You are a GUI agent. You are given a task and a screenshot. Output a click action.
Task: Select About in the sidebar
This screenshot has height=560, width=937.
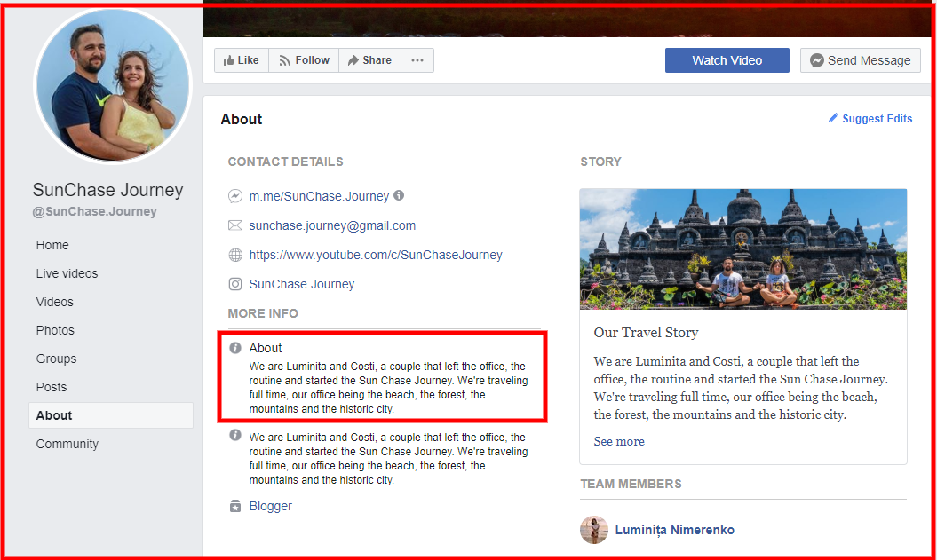pyautogui.click(x=110, y=415)
